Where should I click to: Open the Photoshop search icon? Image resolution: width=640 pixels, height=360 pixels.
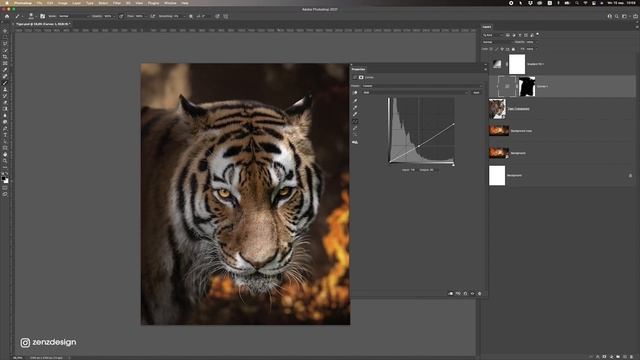tap(617, 16)
